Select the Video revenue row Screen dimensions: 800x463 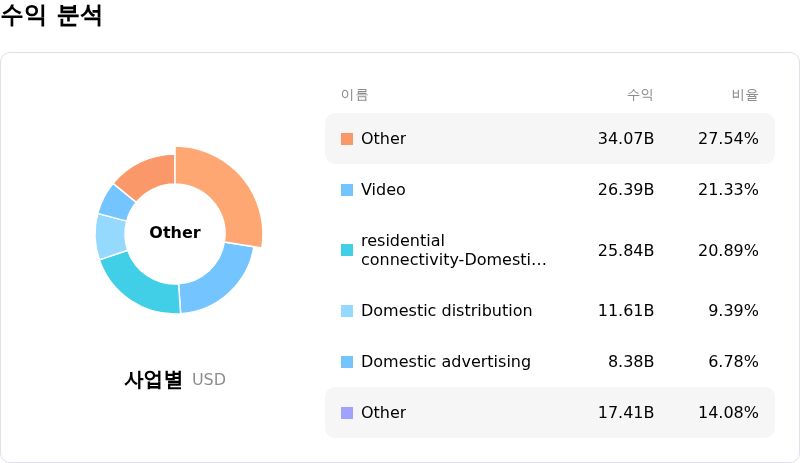point(549,189)
